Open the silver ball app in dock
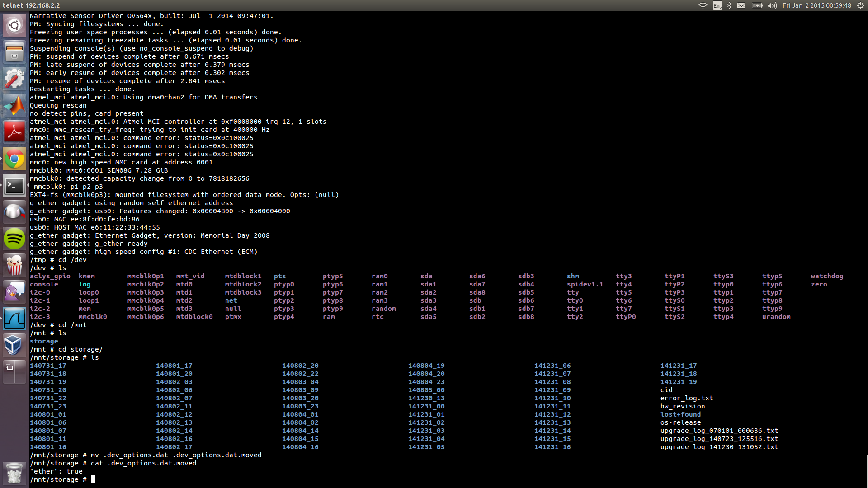 [14, 212]
